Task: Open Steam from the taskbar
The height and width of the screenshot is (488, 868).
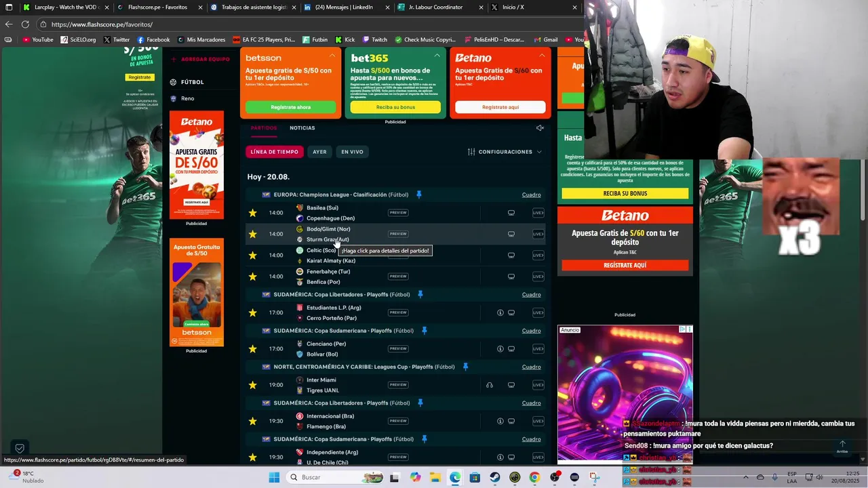Action: [495, 477]
